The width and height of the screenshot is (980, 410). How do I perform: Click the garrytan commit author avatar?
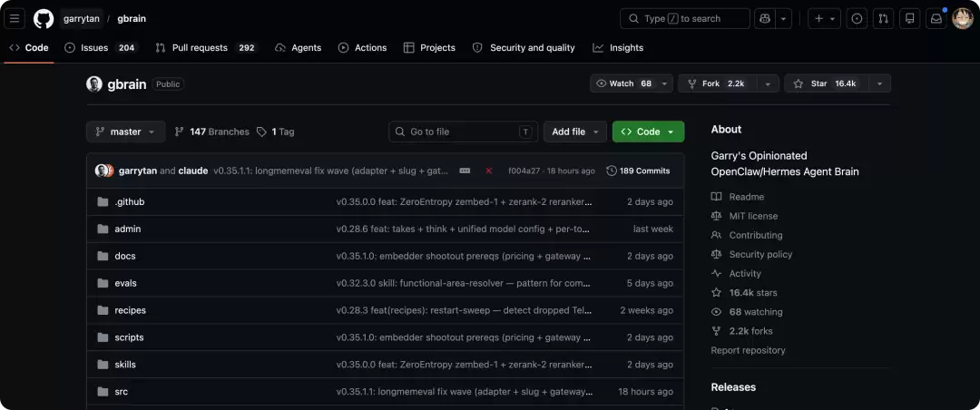101,171
